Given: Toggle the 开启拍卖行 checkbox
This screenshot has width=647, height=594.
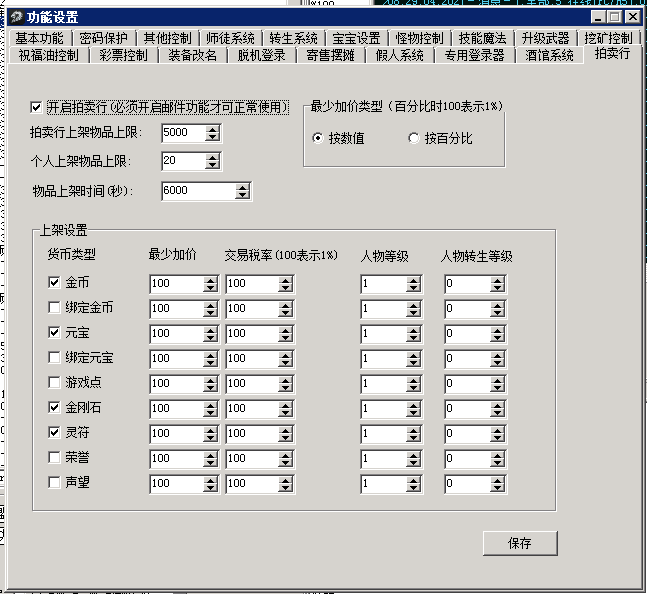Looking at the screenshot, I should [x=36, y=108].
